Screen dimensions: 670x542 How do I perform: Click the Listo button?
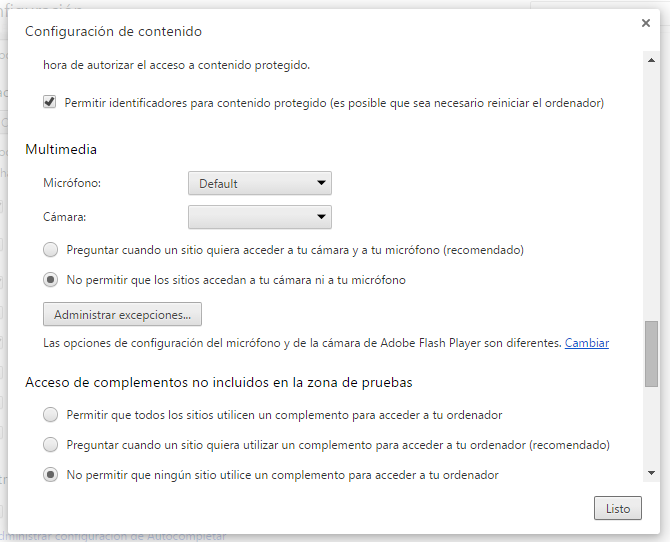[618, 508]
